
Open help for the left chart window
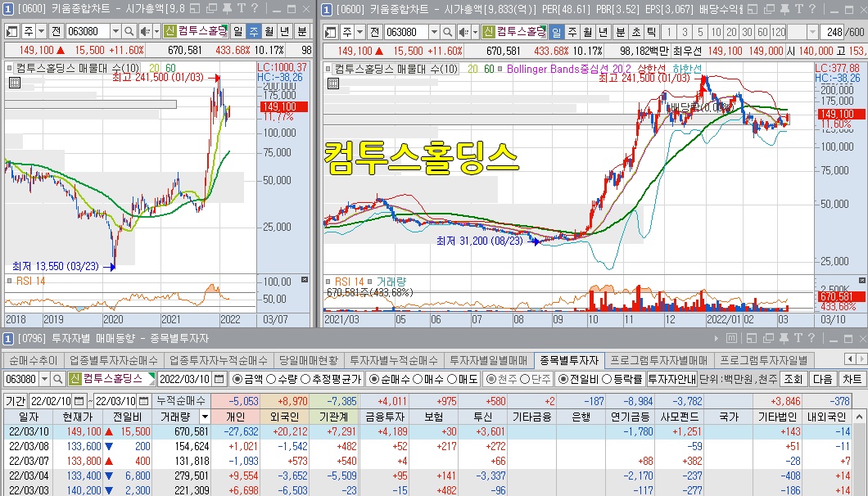pos(254,8)
